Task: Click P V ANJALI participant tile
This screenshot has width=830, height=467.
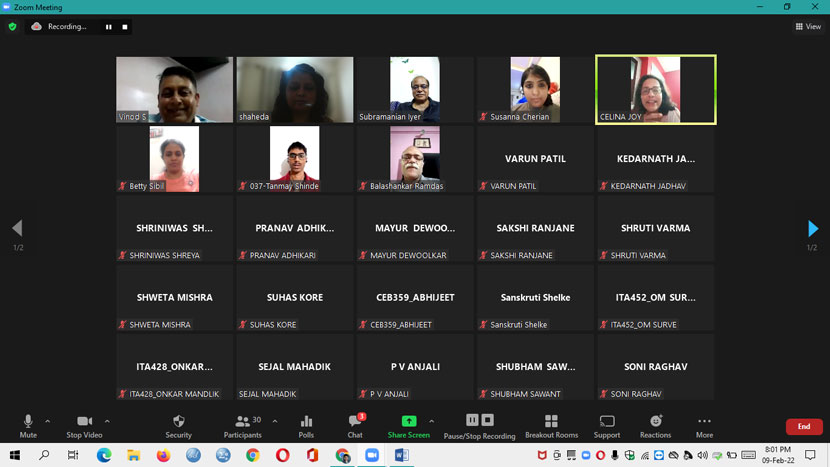Action: [415, 367]
